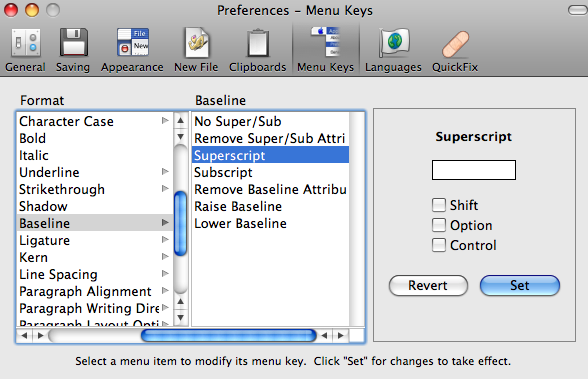
Task: Expand the Line Spacing submenu arrow
Action: 165,273
